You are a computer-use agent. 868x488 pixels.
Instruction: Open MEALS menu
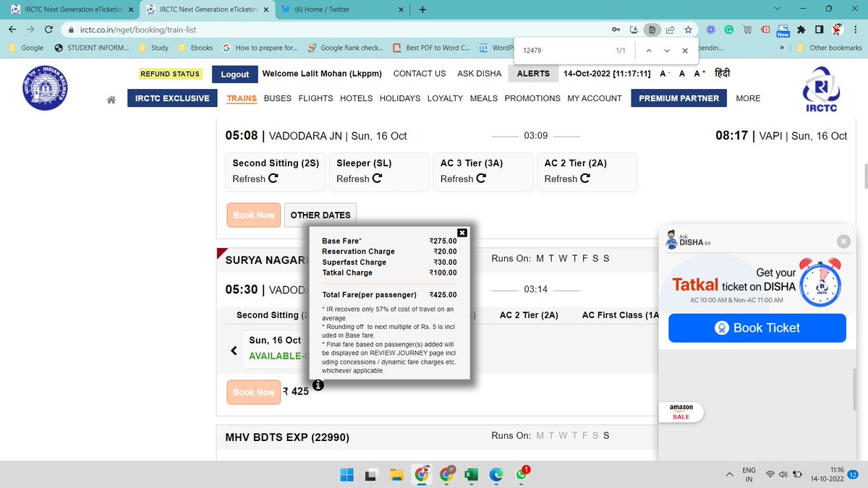click(485, 98)
